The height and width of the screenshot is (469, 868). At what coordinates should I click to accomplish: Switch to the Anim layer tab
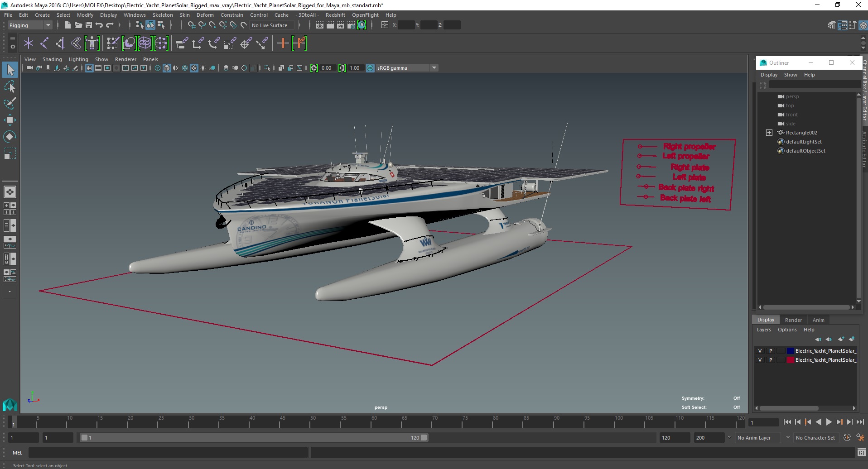(x=818, y=320)
